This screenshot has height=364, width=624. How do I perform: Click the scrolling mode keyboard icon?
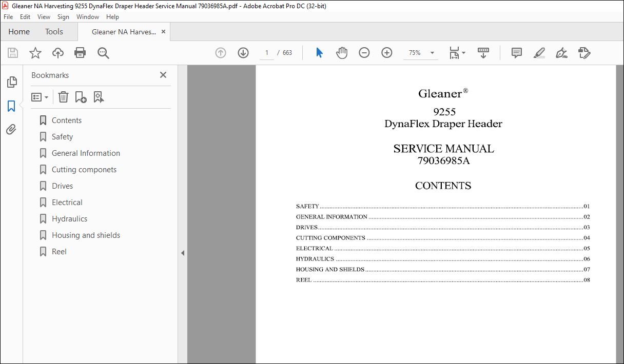point(483,53)
